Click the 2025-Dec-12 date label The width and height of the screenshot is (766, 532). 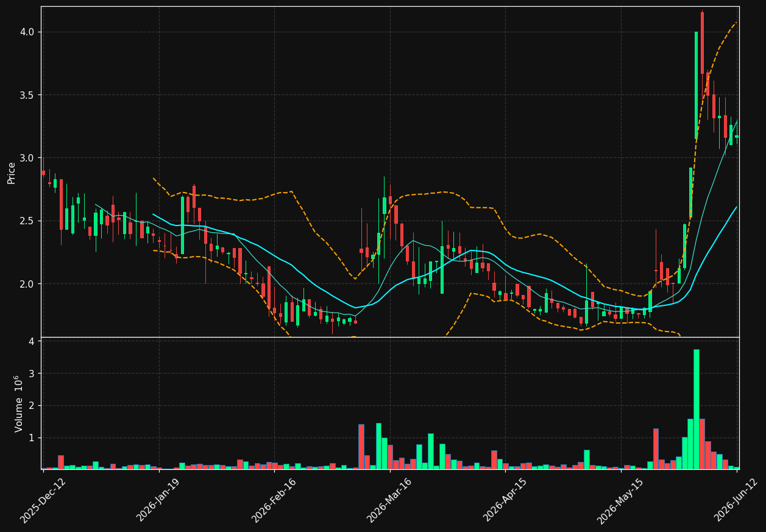43,500
